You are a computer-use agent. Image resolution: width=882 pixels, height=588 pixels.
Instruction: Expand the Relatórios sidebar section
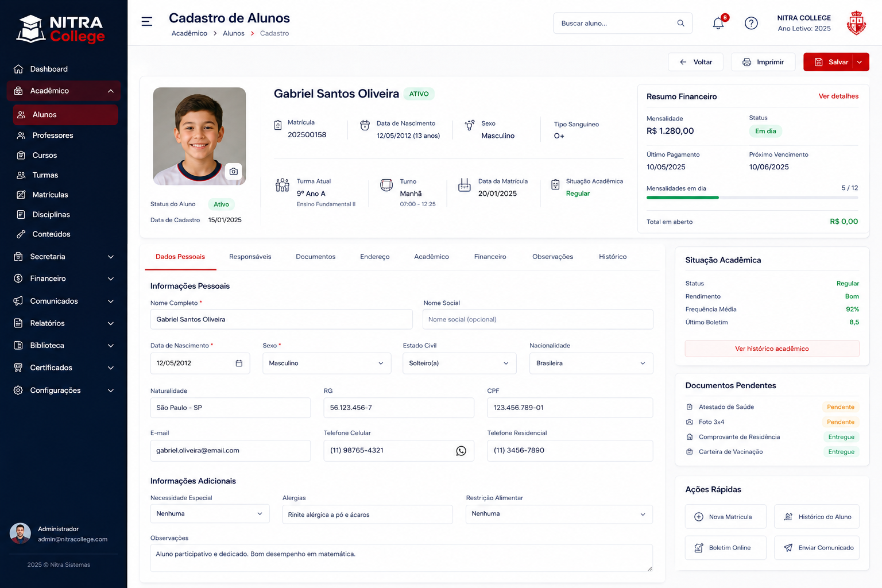[x=111, y=323]
